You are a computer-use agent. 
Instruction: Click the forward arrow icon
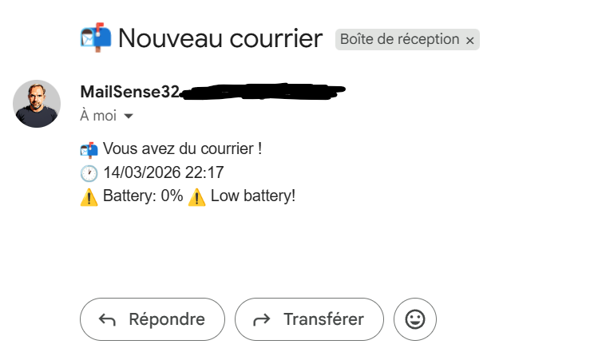(261, 320)
